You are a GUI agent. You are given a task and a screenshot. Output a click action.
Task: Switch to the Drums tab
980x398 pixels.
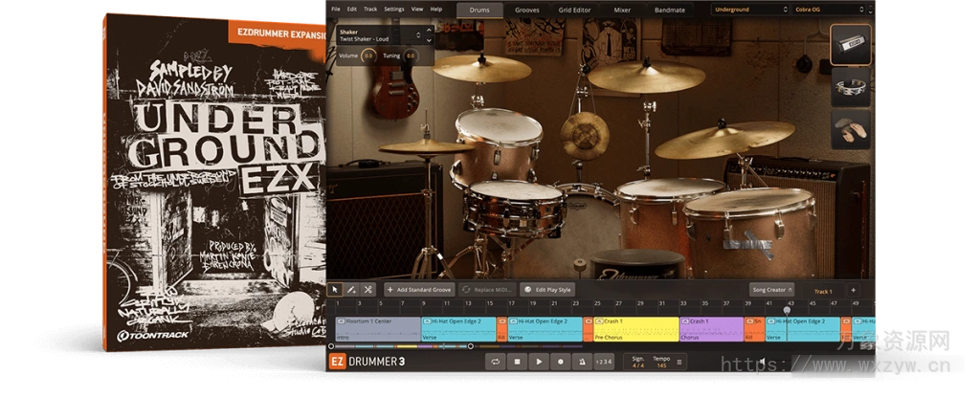point(479,10)
